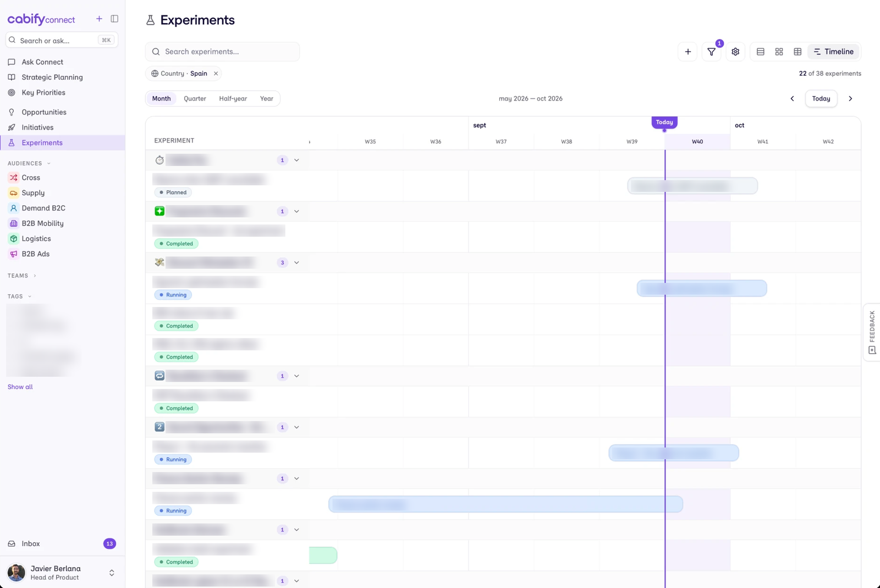Open the filter icon with badge
This screenshot has height=588, width=880.
tap(712, 52)
